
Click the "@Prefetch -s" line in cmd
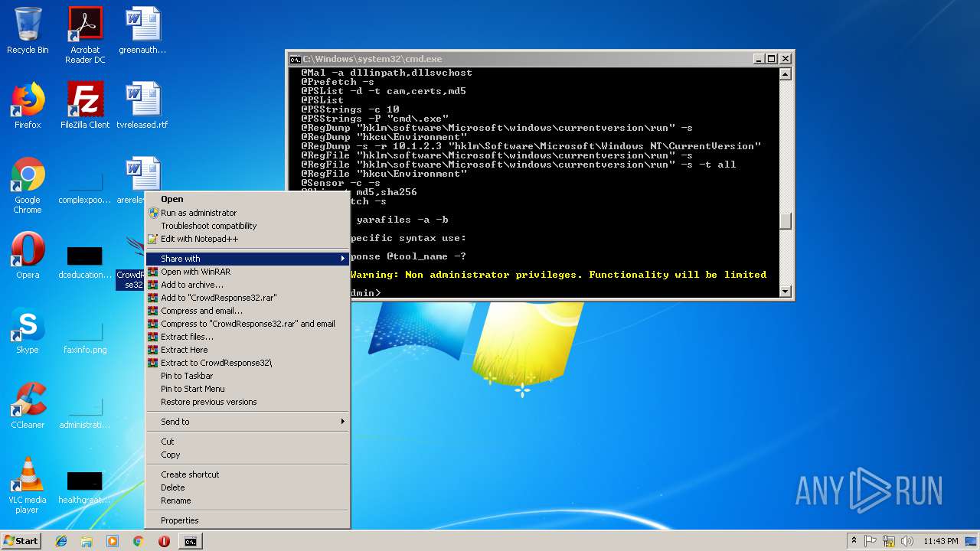338,82
